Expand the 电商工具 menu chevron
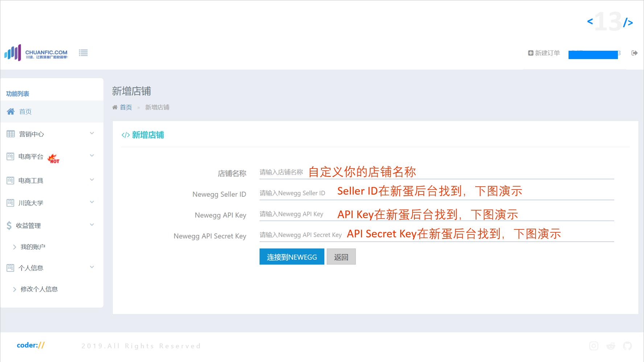The image size is (644, 362). pos(92,180)
